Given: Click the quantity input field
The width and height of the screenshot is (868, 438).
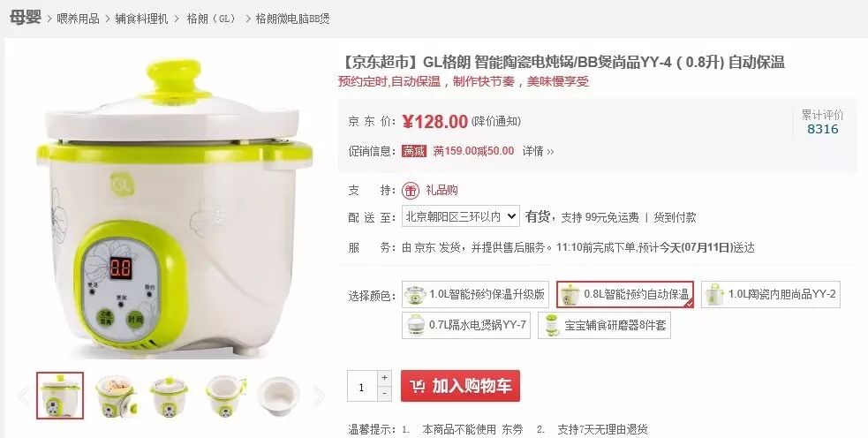Looking at the screenshot, I should (x=362, y=386).
